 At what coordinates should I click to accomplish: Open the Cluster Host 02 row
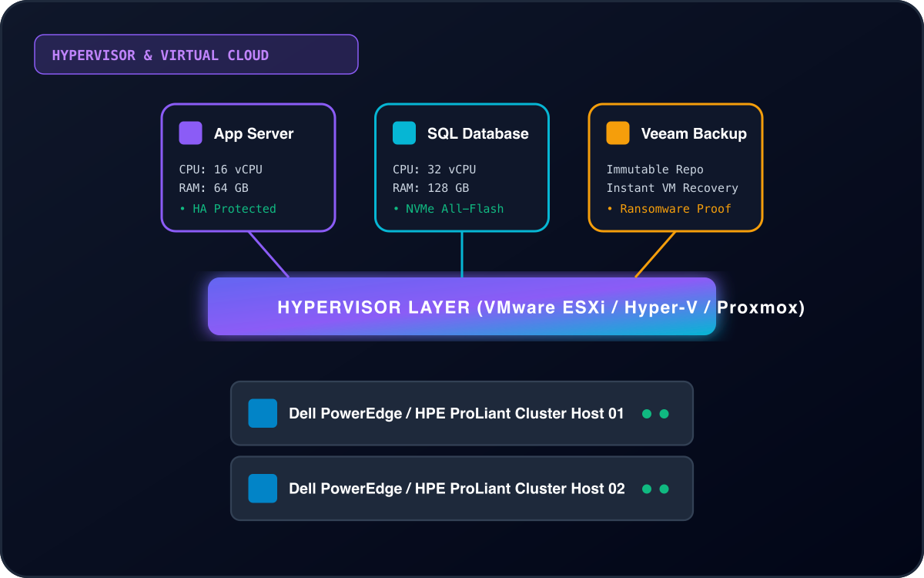462,489
